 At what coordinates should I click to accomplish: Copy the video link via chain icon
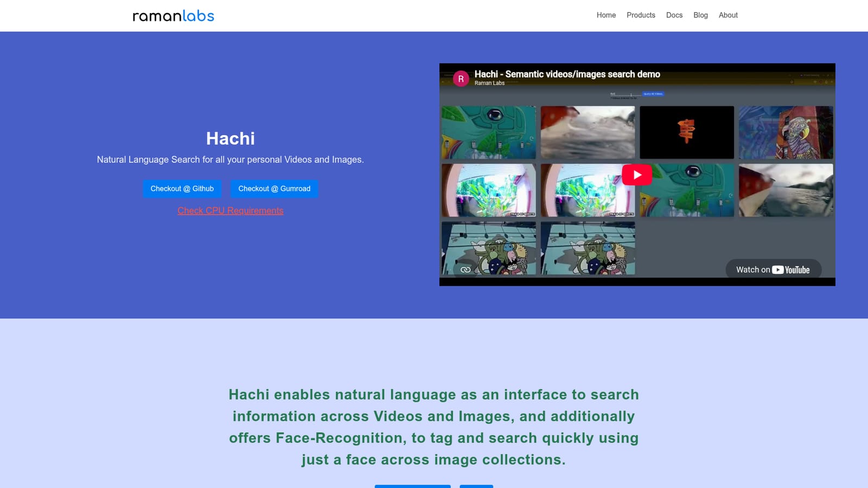tap(465, 269)
